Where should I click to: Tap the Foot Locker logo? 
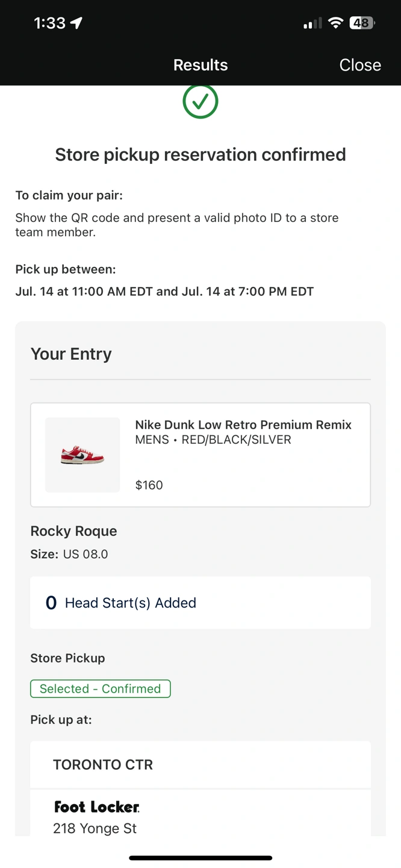(97, 807)
